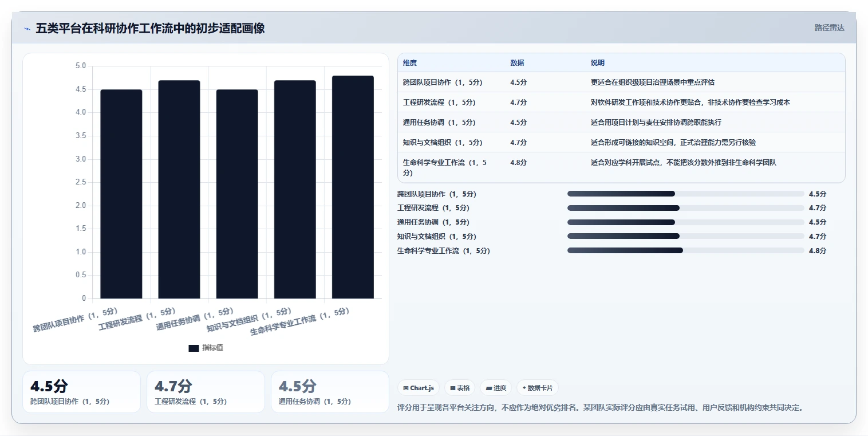Select the Chart.js chip
868x436 pixels.
tap(418, 388)
